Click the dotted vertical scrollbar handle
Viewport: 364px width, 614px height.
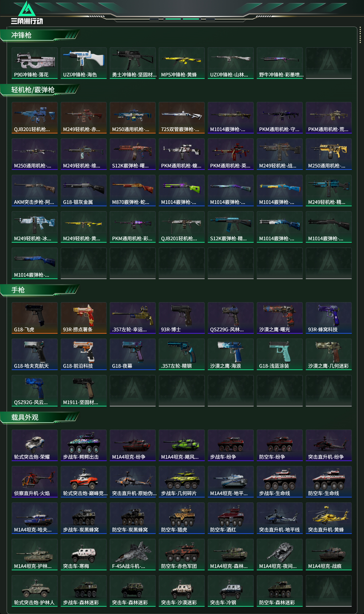tap(360, 35)
